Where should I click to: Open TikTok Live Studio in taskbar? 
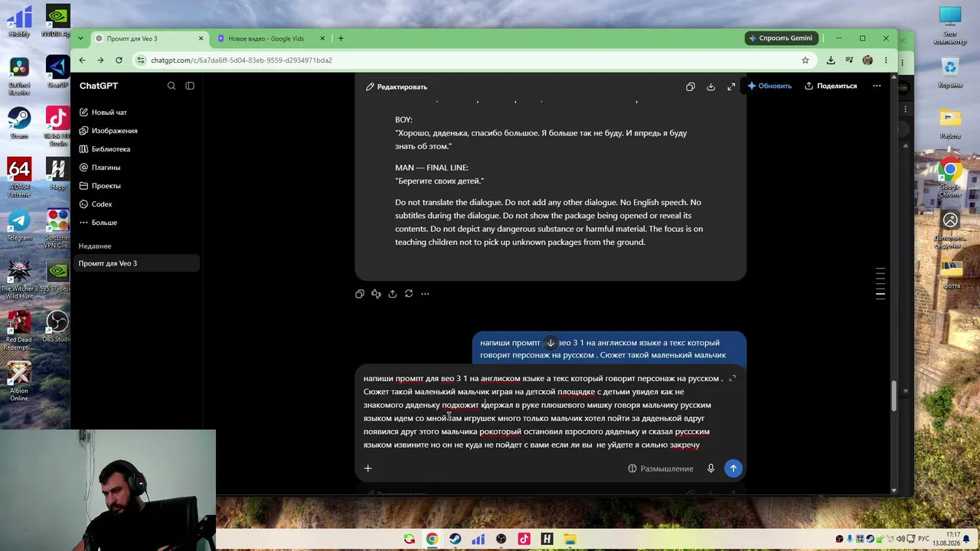point(524,540)
